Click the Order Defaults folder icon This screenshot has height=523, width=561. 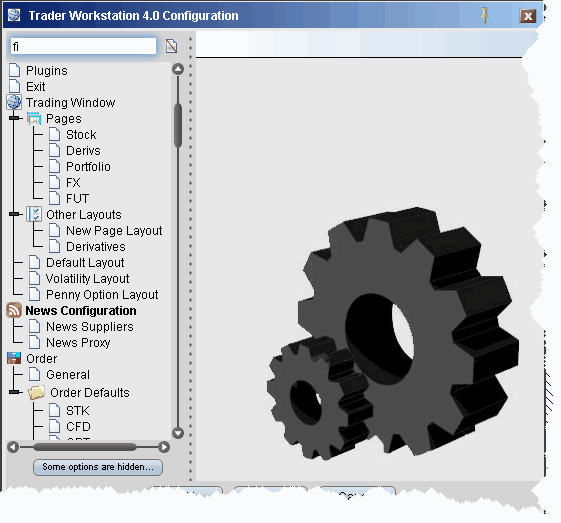36,392
